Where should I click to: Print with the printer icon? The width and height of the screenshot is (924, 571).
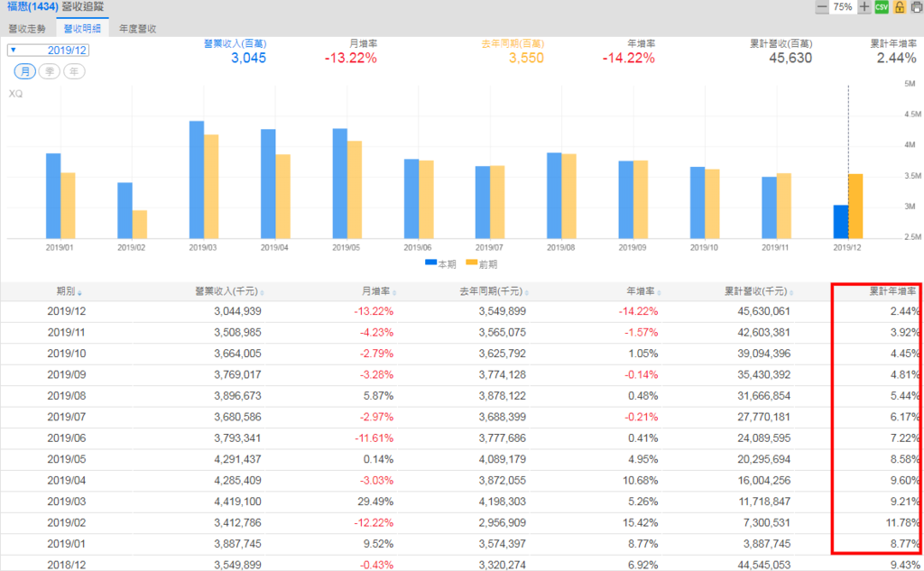917,7
